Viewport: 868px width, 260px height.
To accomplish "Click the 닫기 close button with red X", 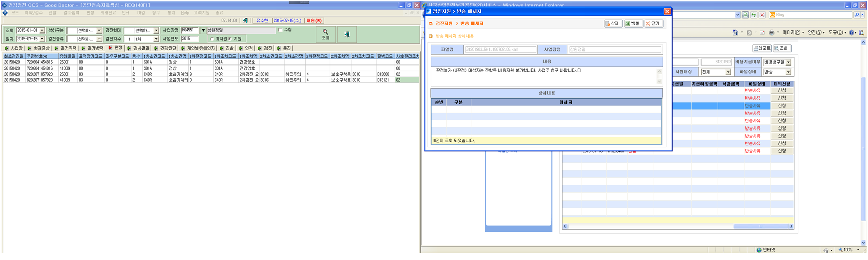I will click(x=653, y=24).
